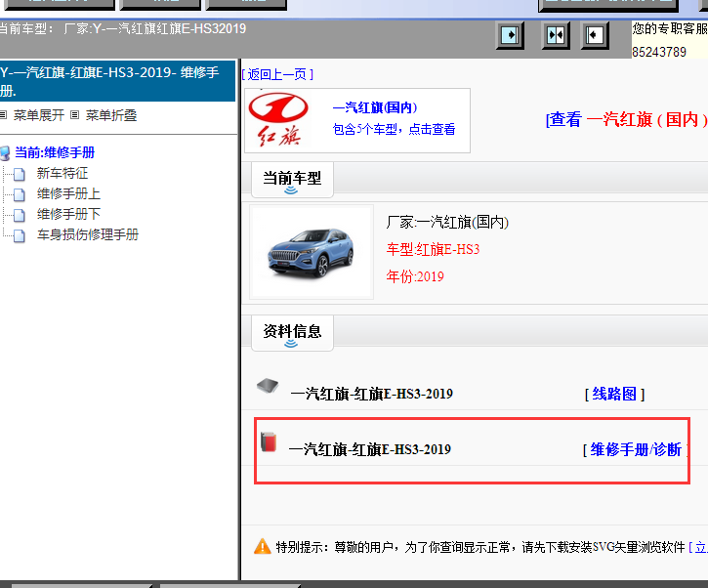The height and width of the screenshot is (588, 708).
Task: Click the document icon beside 维修手册下
Action: click(20, 215)
